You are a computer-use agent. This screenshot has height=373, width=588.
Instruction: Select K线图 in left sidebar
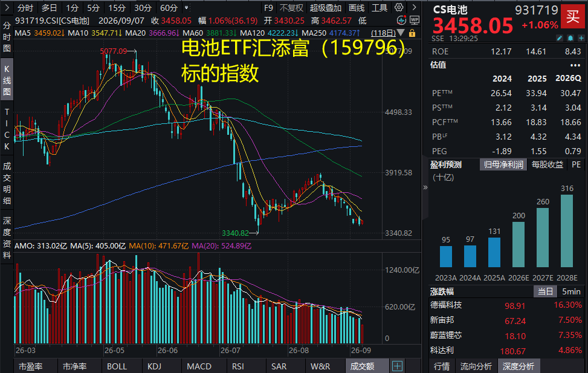click(7, 80)
